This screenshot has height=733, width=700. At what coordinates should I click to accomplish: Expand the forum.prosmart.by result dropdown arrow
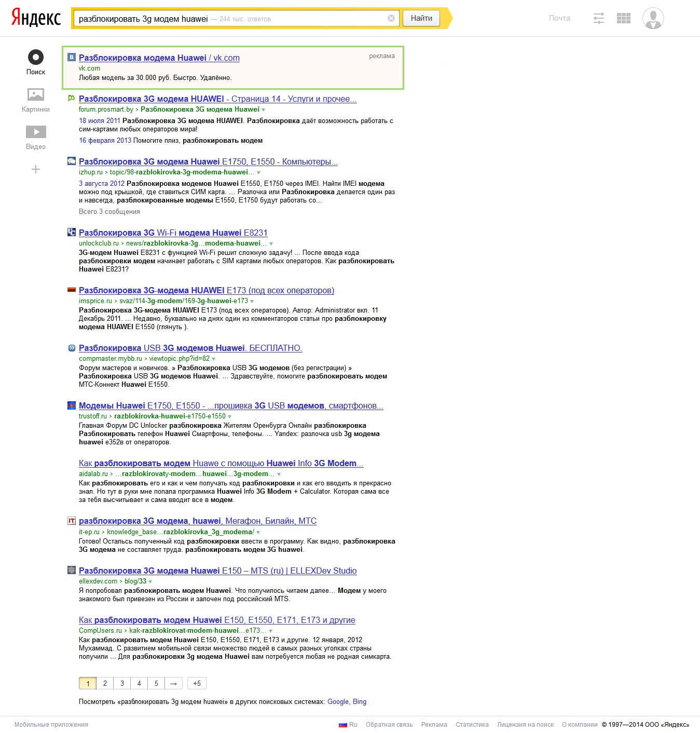click(x=263, y=110)
